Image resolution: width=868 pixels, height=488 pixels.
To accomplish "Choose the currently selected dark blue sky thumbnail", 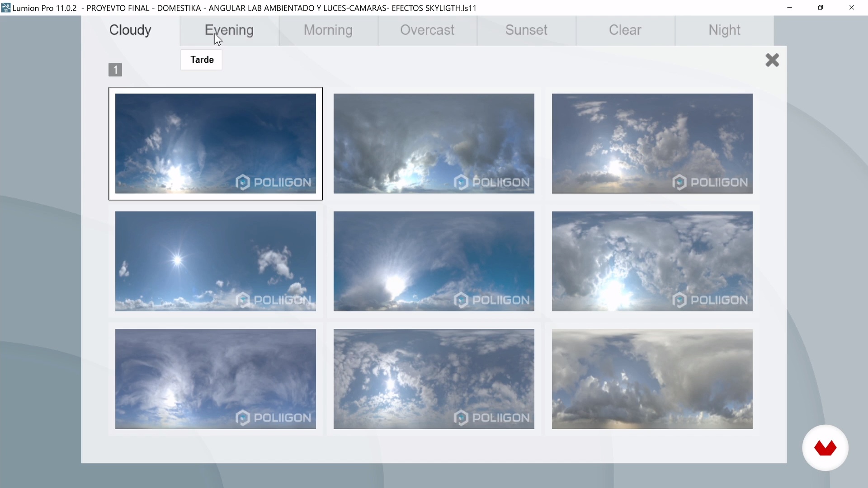I will 216,144.
